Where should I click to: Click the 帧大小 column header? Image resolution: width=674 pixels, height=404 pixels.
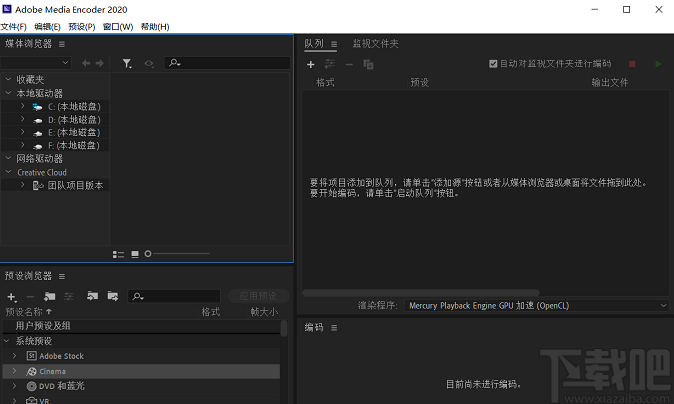264,312
